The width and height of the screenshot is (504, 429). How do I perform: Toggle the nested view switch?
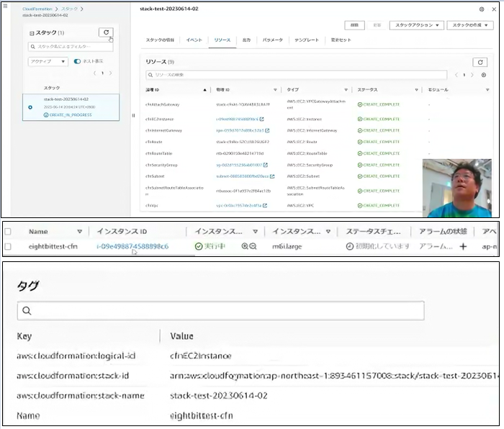click(78, 61)
